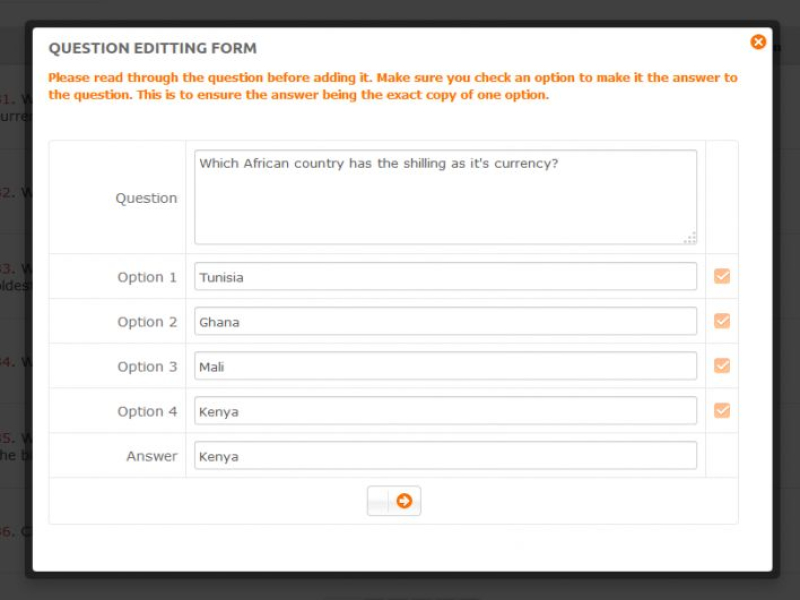Select the Option 3 field containing Mali
The width and height of the screenshot is (800, 600).
(x=445, y=367)
